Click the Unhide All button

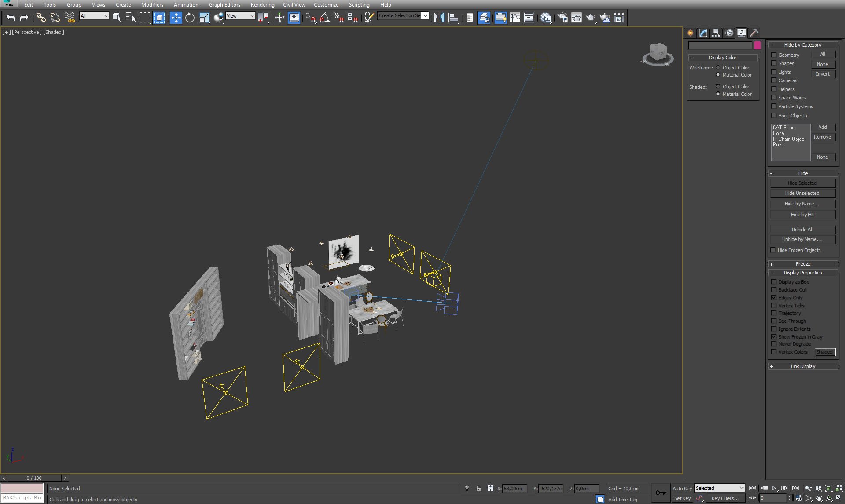(x=802, y=229)
